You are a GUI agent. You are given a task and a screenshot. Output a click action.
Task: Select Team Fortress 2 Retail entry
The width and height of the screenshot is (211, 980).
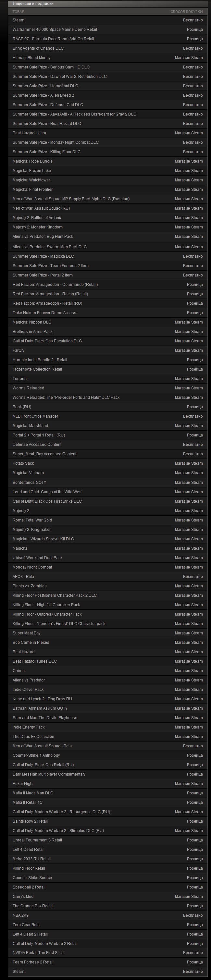pyautogui.click(x=33, y=962)
